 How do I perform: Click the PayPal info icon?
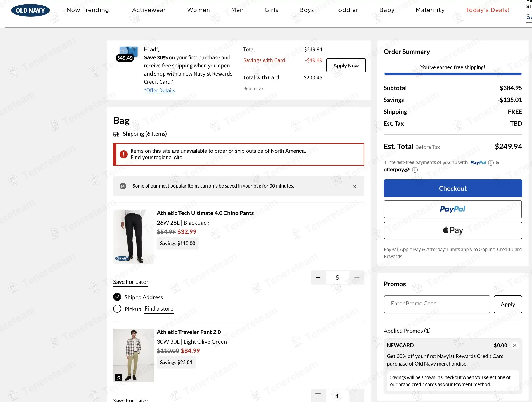point(491,163)
